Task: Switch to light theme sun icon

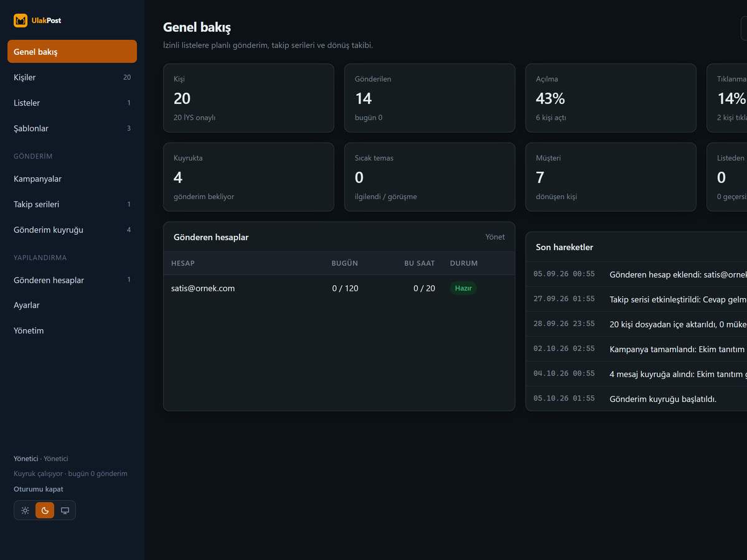Action: pos(25,510)
